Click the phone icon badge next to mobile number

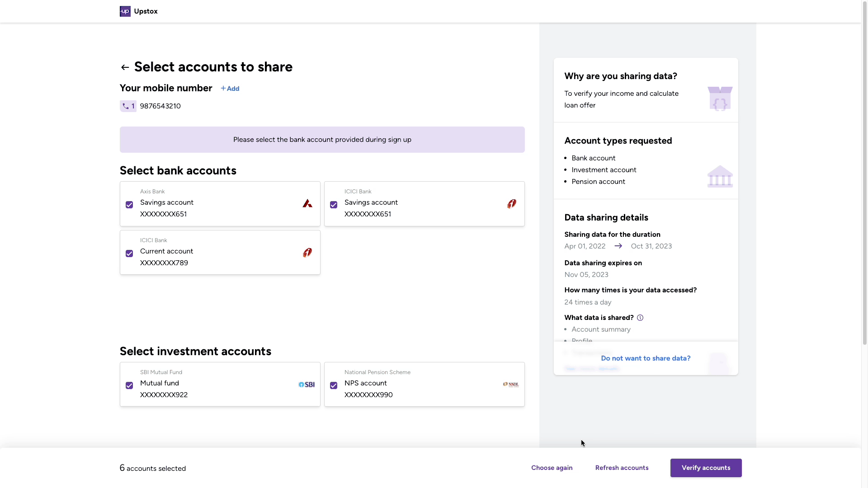[x=128, y=106]
